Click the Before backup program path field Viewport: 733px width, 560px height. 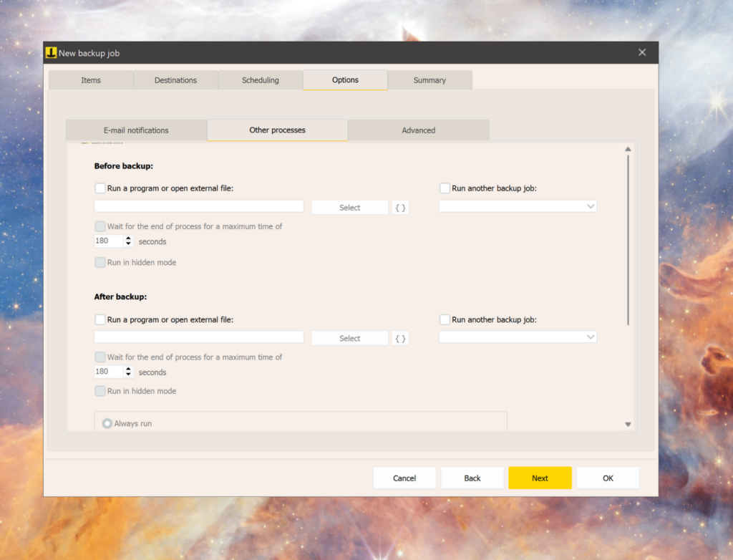[199, 206]
